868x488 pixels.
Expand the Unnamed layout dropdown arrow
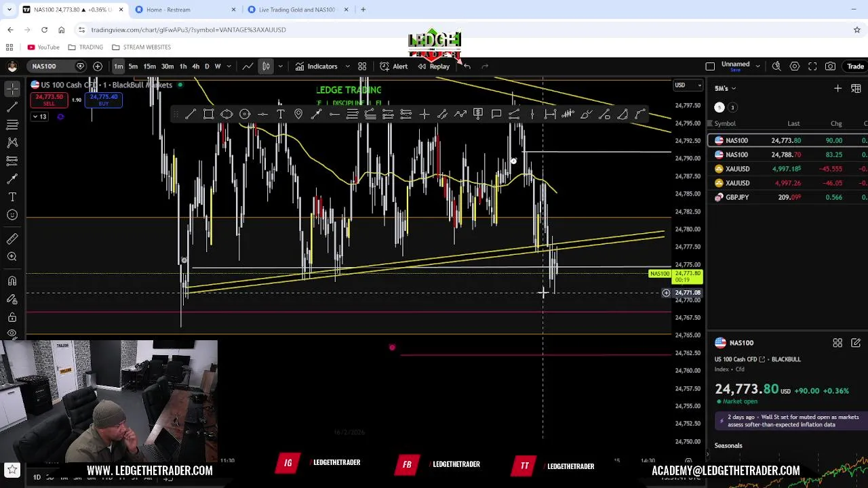click(x=757, y=66)
